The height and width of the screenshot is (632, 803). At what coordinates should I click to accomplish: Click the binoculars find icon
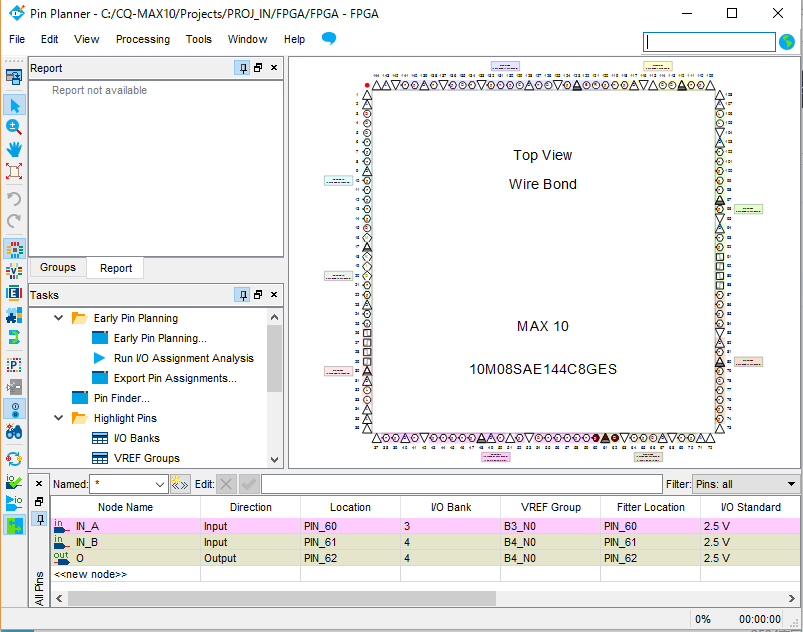14,432
